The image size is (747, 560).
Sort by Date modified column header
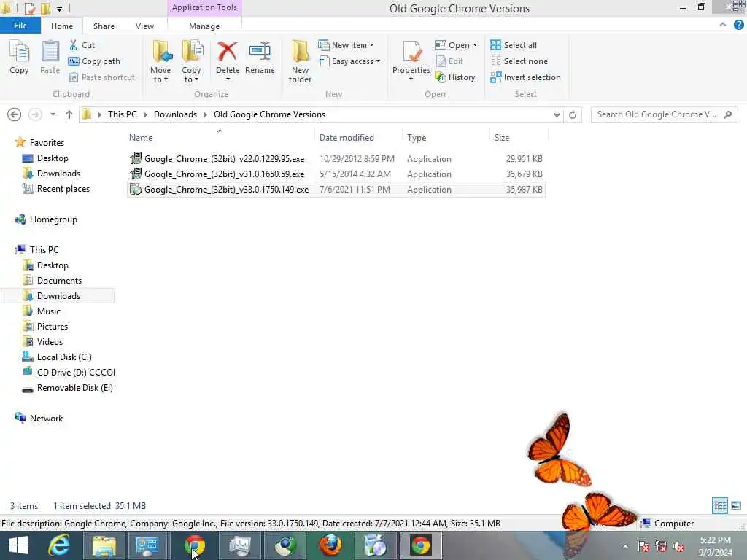tap(347, 138)
